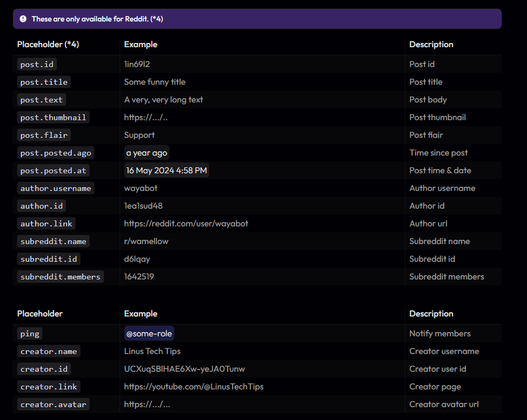Image resolution: width=527 pixels, height=420 pixels.
Task: Click the creator.id placeholder code
Action: (x=43, y=369)
